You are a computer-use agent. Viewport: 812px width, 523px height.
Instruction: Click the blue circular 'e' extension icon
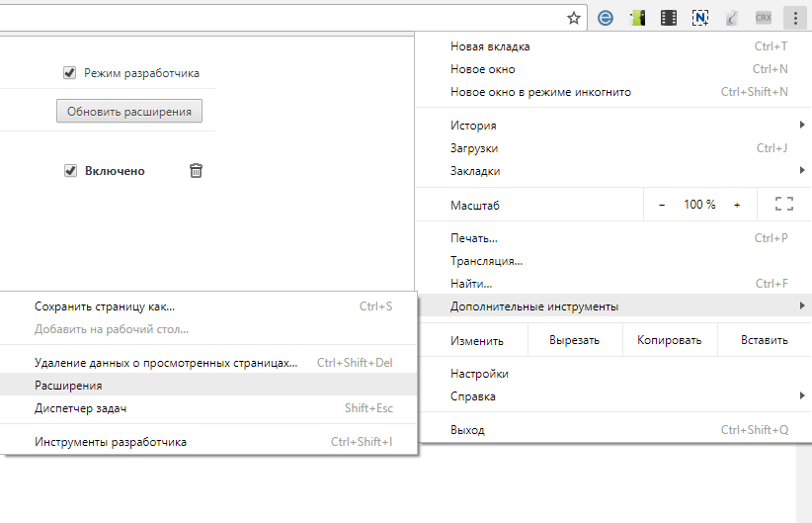tap(605, 18)
